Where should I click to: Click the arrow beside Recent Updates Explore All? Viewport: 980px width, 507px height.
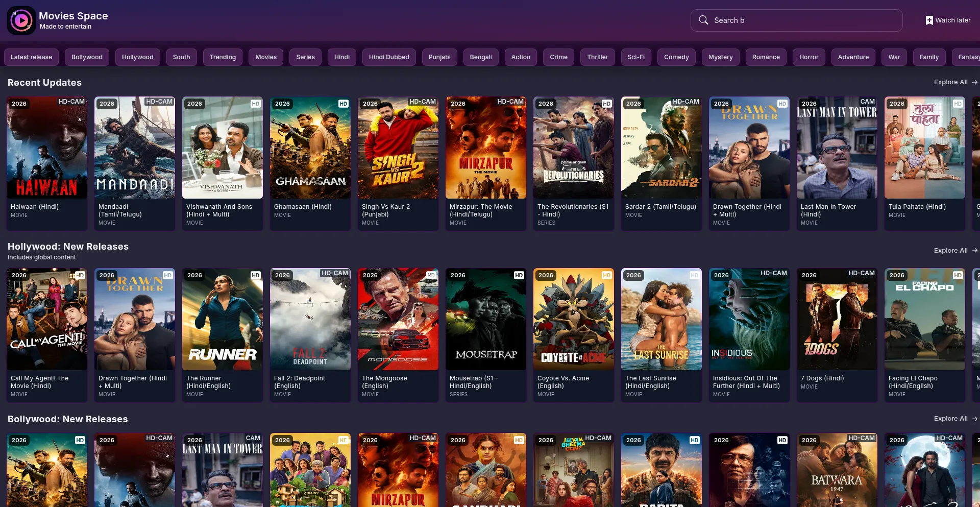[x=974, y=82]
